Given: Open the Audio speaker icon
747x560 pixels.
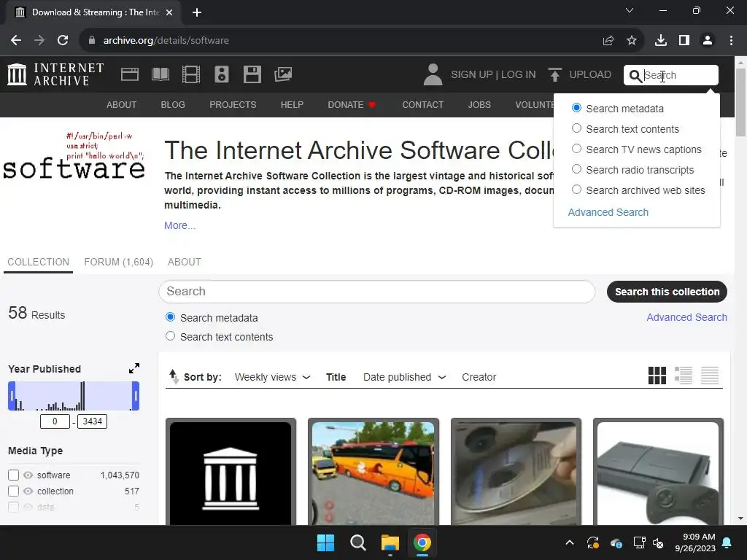Looking at the screenshot, I should click(x=222, y=74).
